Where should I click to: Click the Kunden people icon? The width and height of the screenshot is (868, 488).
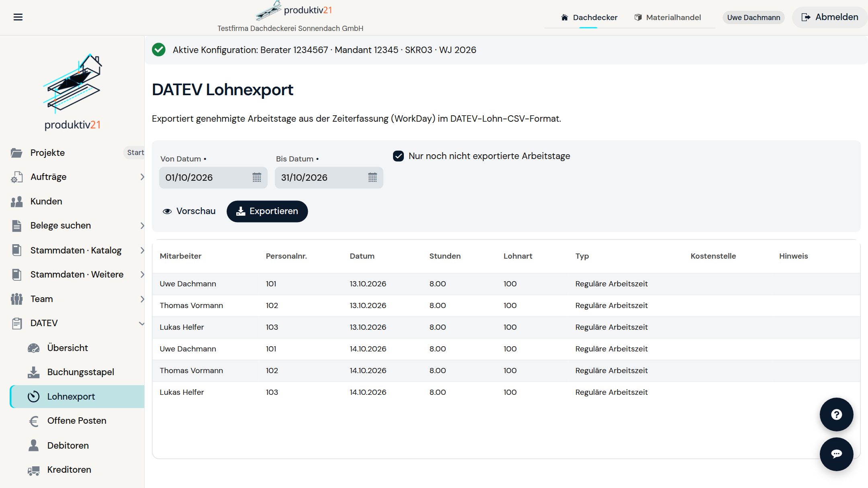point(16,201)
